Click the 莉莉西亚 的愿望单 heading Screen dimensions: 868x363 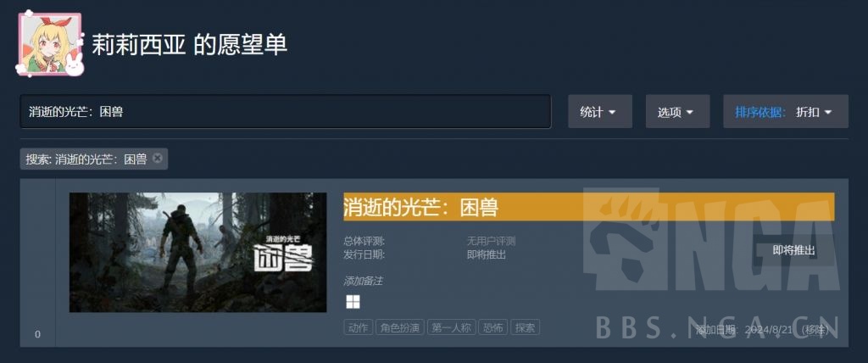(189, 45)
